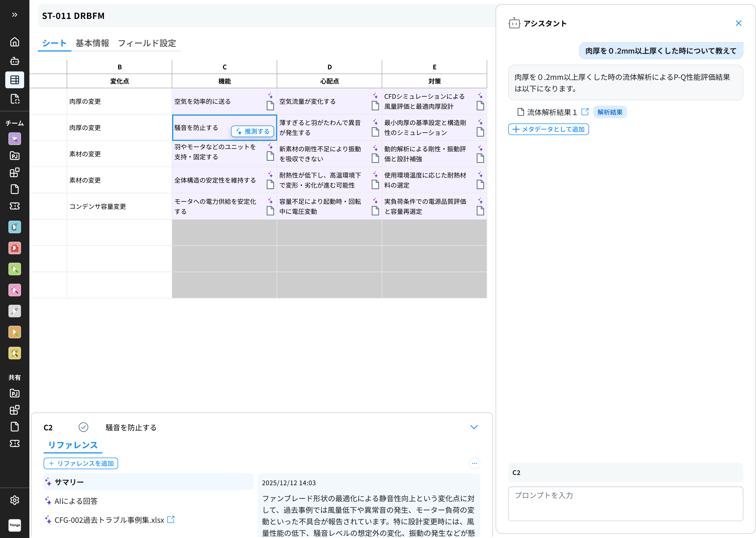The width and height of the screenshot is (756, 538).
Task: Click メタデータとして追加 button
Action: pyautogui.click(x=548, y=129)
